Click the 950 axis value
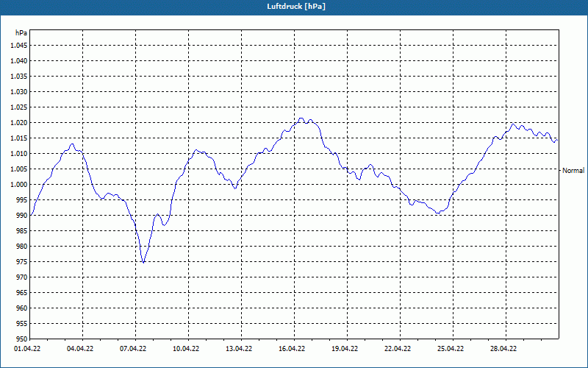588x368 pixels. coord(22,339)
